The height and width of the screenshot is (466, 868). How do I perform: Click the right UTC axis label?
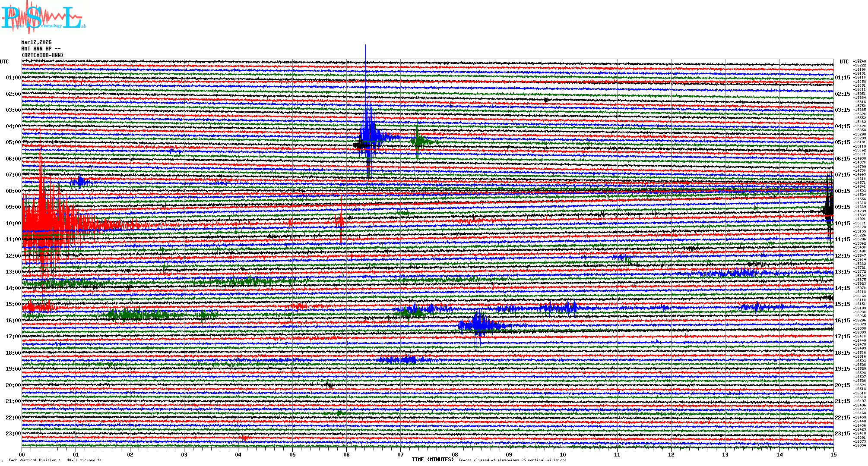coord(844,62)
